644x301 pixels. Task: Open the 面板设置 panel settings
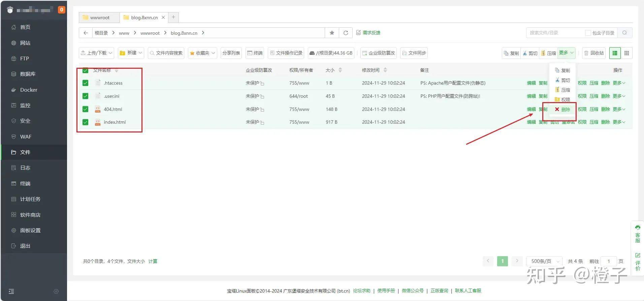coord(30,230)
